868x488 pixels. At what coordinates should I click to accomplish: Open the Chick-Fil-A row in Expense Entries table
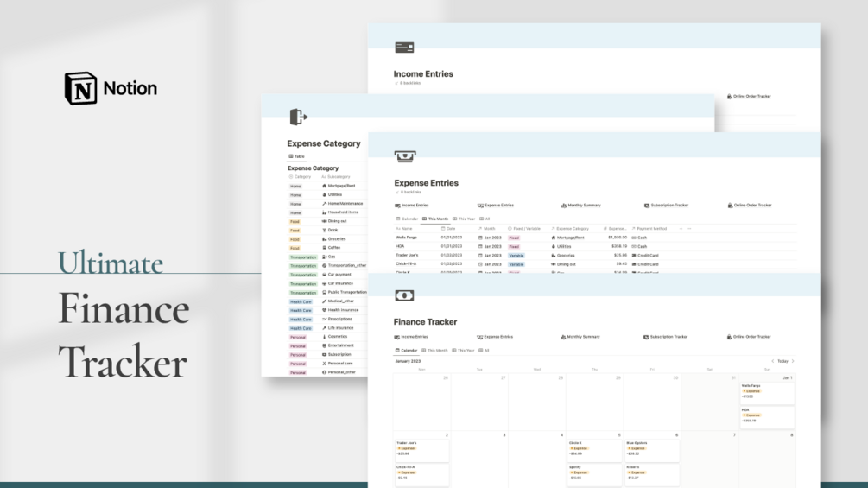click(x=406, y=264)
